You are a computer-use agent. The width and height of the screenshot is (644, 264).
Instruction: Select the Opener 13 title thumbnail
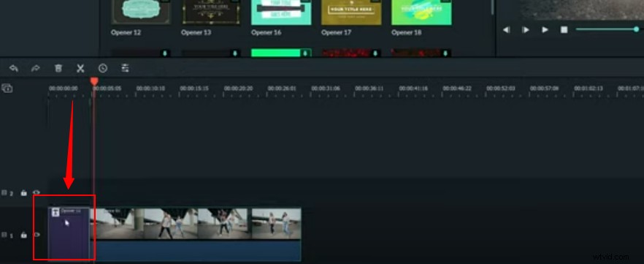[x=212, y=12]
